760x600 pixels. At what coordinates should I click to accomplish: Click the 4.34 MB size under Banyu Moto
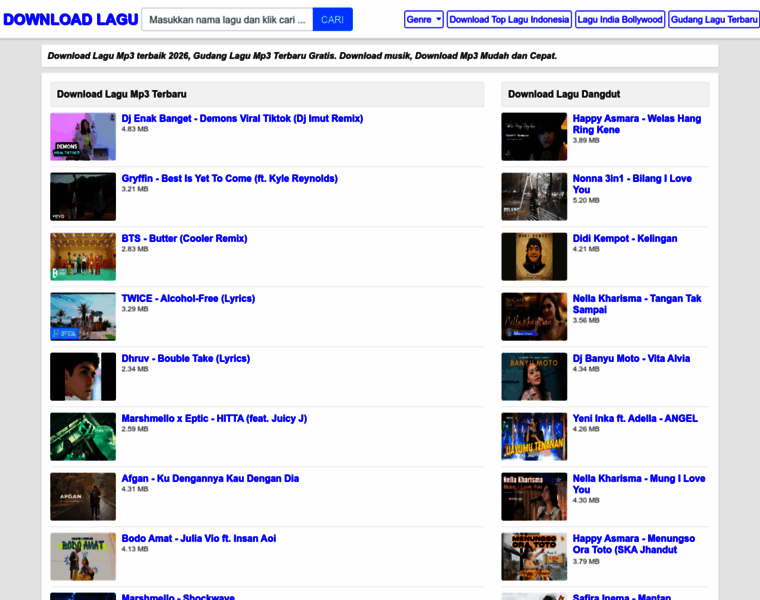tap(586, 369)
